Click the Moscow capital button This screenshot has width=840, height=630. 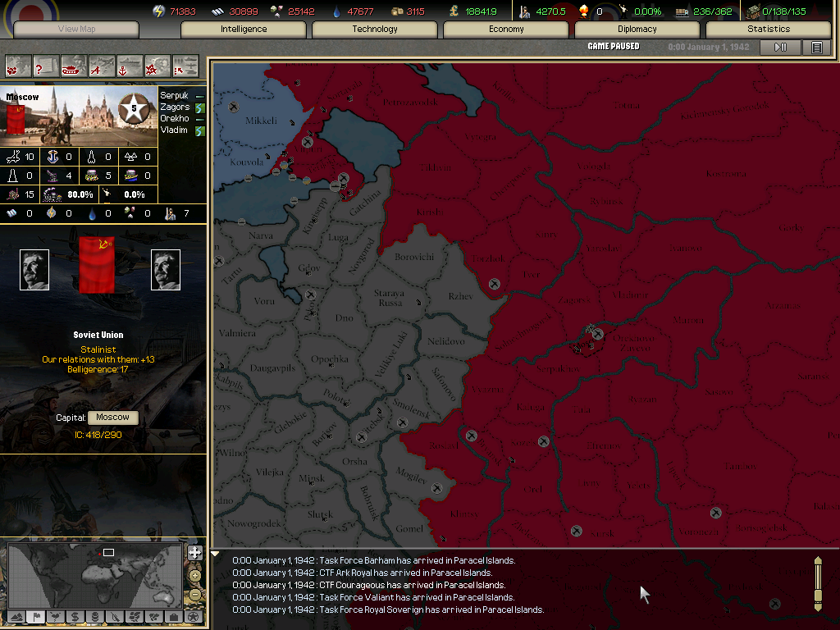point(113,418)
